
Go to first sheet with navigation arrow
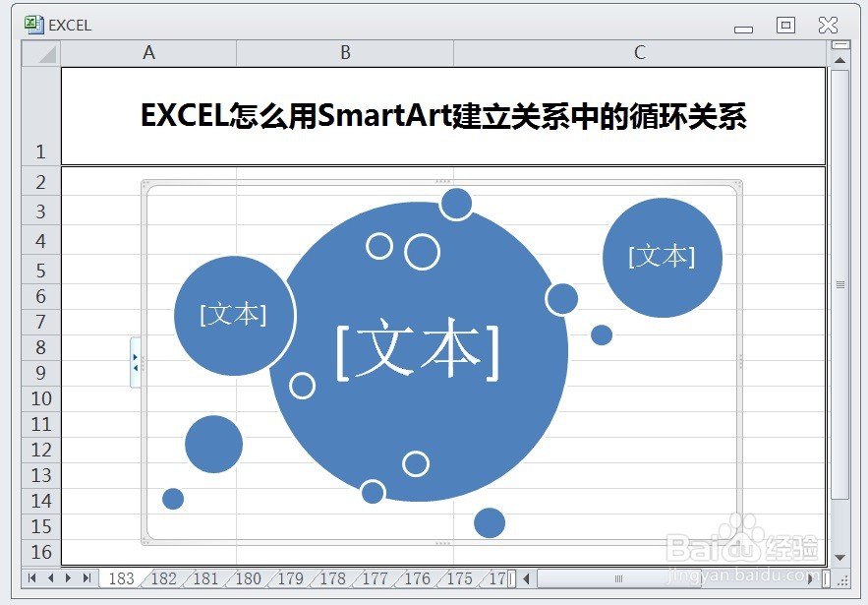(32, 577)
